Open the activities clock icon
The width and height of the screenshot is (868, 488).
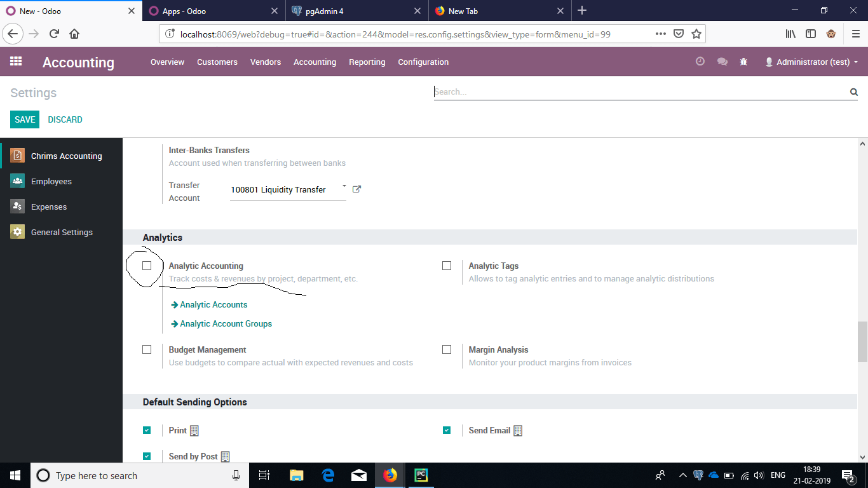pos(700,62)
